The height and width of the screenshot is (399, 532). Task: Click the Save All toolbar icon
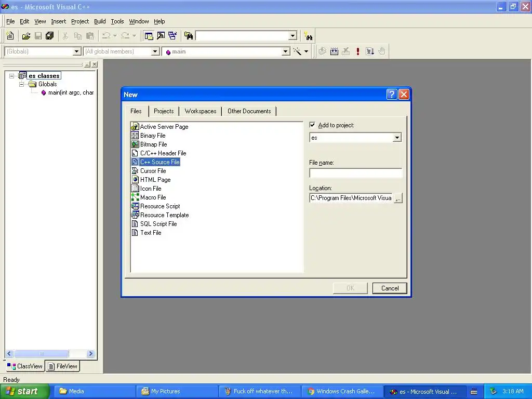point(50,36)
